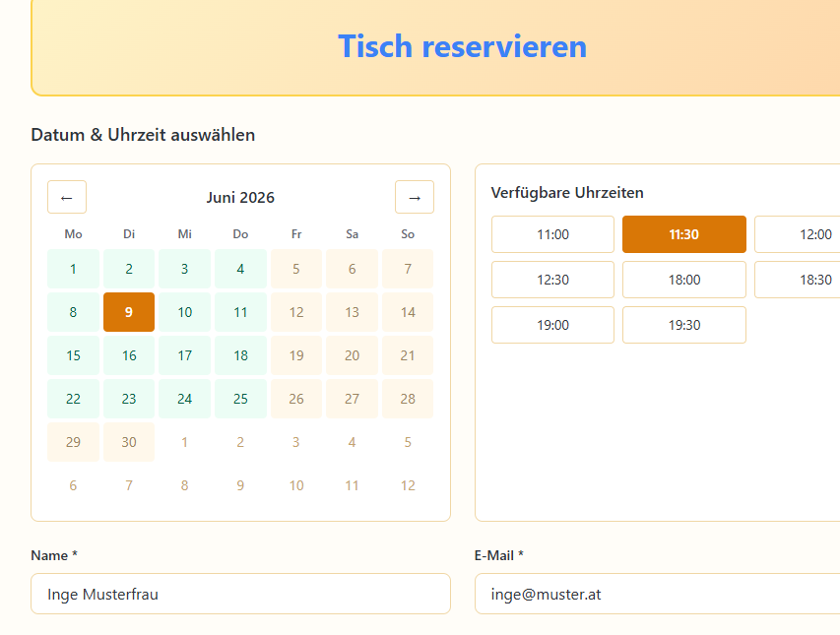This screenshot has width=840, height=635.
Task: Click Sunday June 21 cell
Action: click(x=408, y=355)
